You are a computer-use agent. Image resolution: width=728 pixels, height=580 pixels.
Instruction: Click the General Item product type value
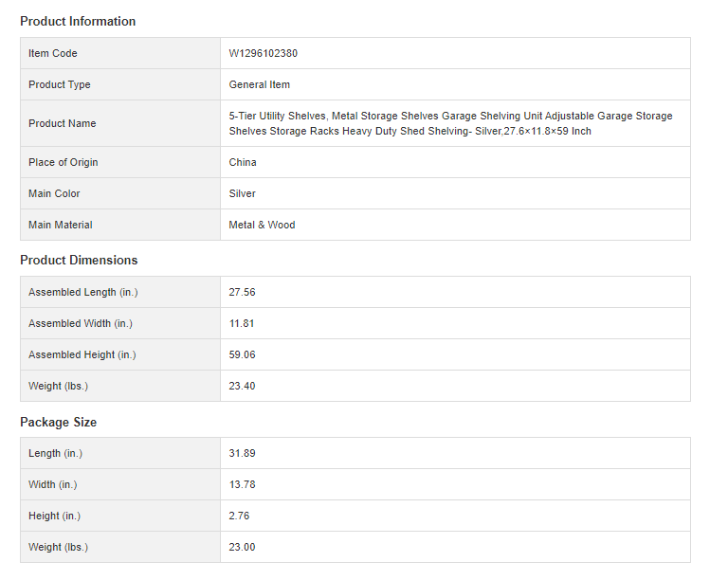pyautogui.click(x=259, y=84)
